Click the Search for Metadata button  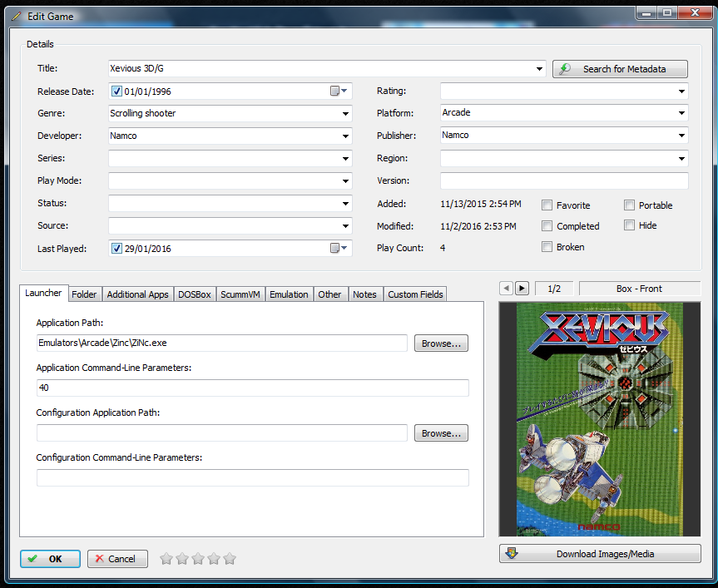coord(620,69)
